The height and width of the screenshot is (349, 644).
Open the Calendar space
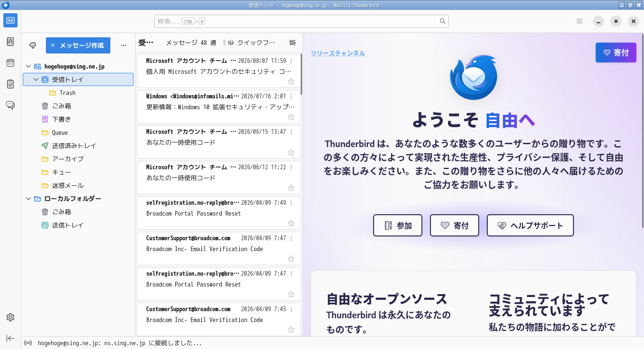[10, 63]
